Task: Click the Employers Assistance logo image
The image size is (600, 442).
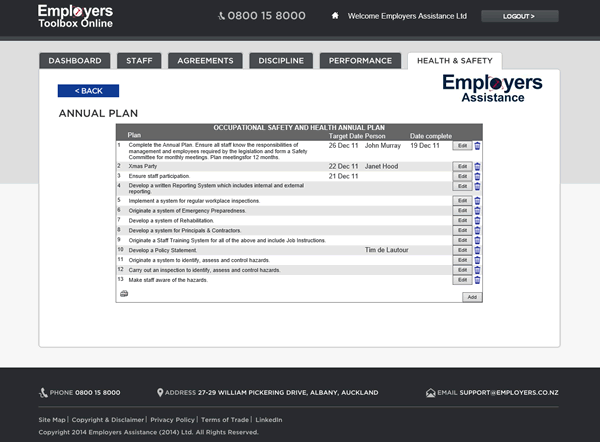Action: click(491, 88)
